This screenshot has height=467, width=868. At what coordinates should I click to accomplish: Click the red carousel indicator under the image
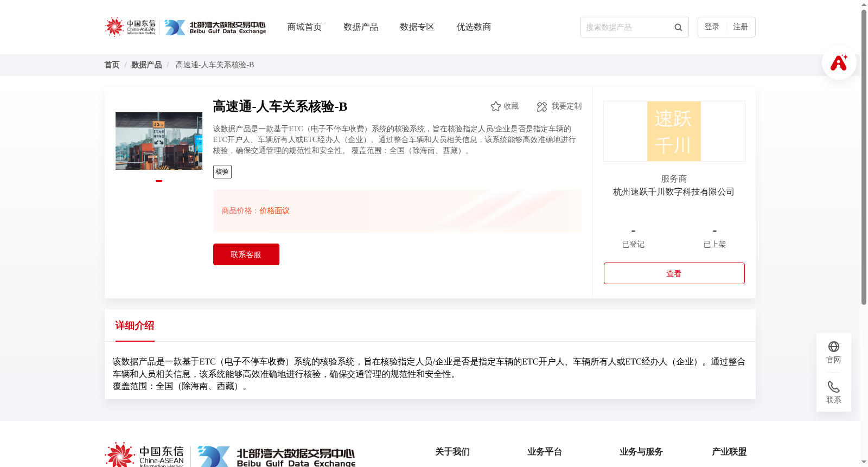159,181
